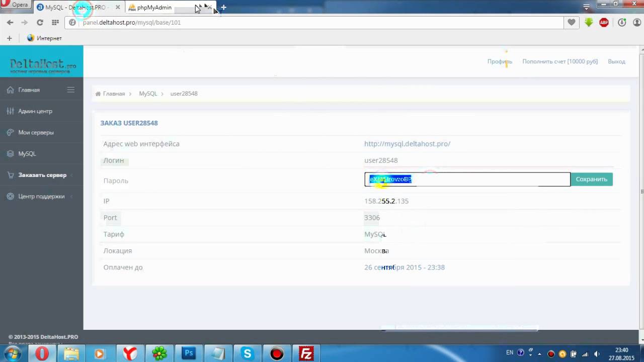Open Photoshop from the taskbar
Image resolution: width=644 pixels, height=362 pixels.
pyautogui.click(x=189, y=354)
